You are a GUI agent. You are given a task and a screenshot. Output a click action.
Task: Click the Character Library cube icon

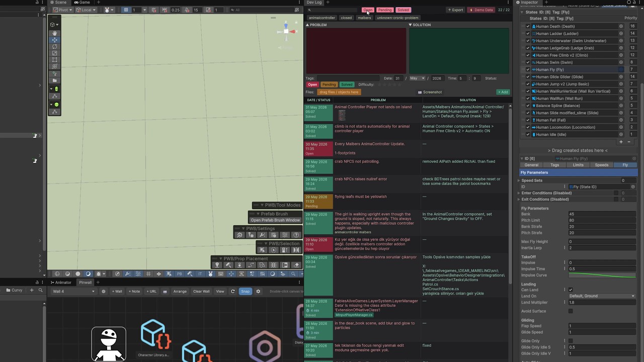click(x=155, y=335)
